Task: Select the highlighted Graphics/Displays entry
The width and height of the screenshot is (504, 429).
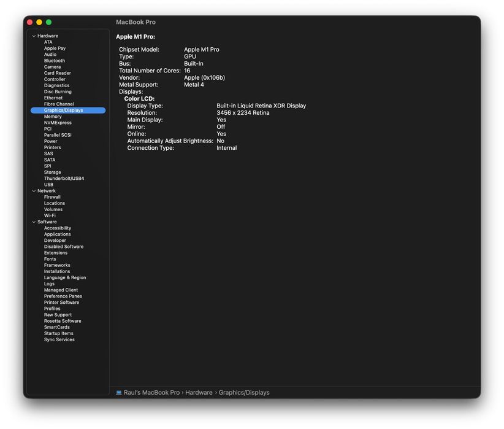Action: coord(68,110)
